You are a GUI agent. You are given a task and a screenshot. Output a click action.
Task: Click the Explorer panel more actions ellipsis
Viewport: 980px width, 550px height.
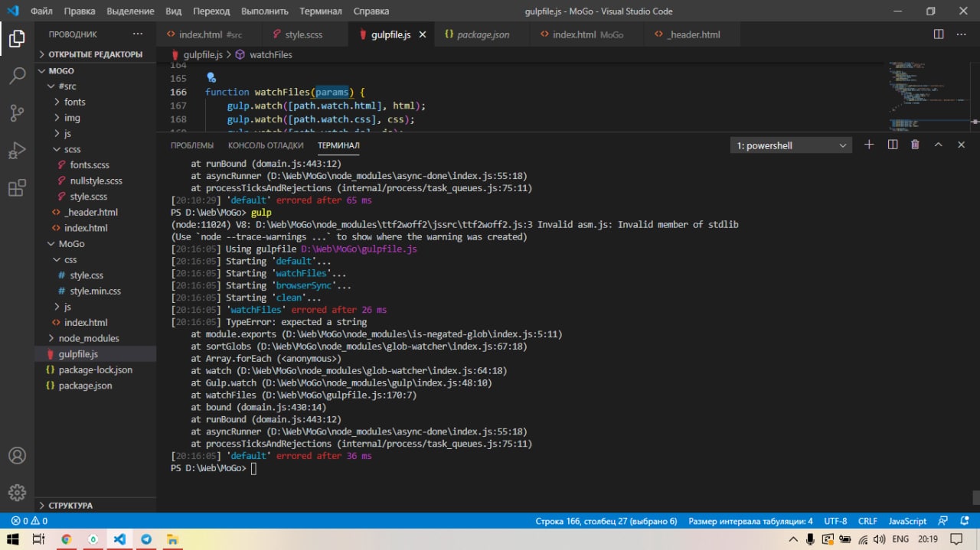(x=138, y=34)
